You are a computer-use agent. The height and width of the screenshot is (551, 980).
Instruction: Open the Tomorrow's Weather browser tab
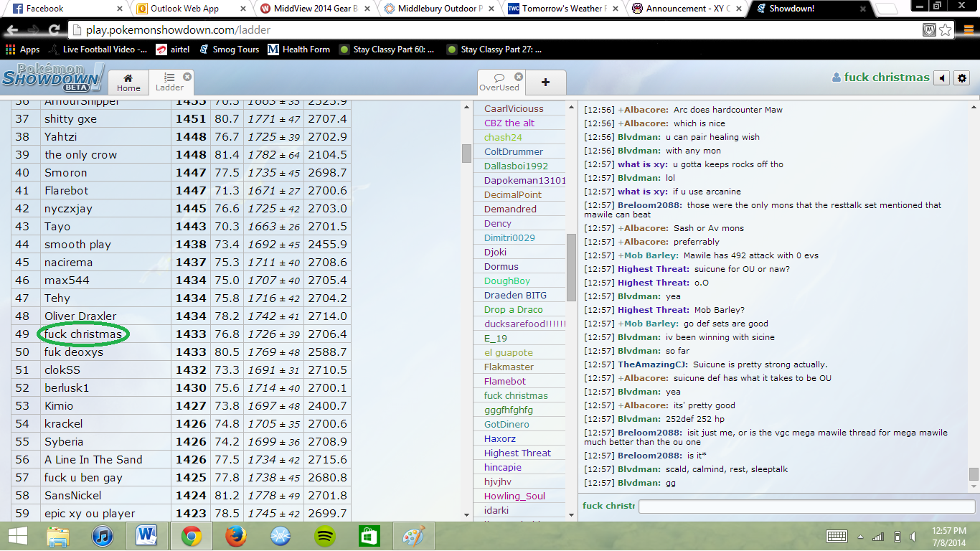coord(562,9)
